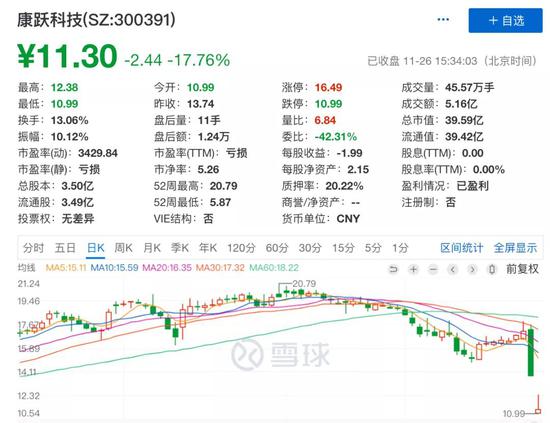The height and width of the screenshot is (423, 550).
Task: Click the 振幅 value 10.12%
Action: (x=69, y=137)
